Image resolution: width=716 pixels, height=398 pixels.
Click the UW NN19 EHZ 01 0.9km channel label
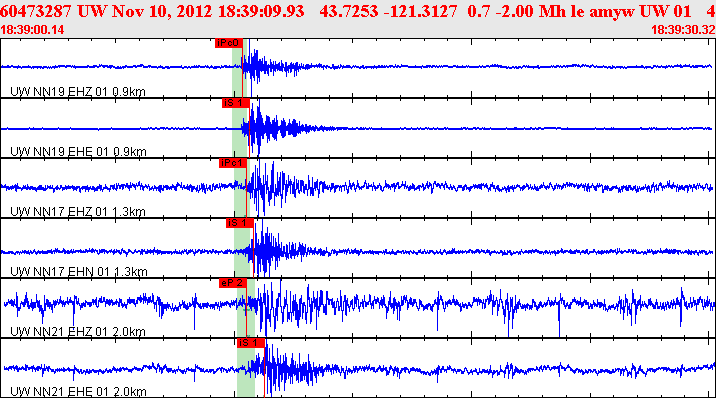[78, 92]
